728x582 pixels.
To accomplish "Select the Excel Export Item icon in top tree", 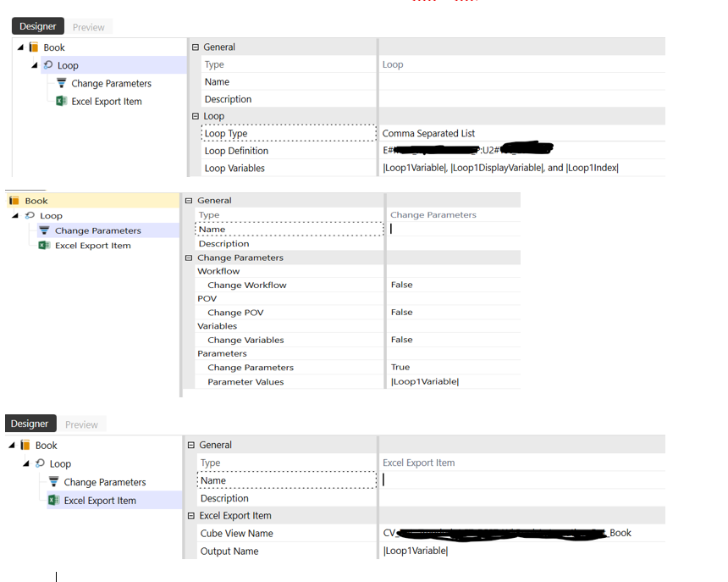I will pyautogui.click(x=60, y=101).
